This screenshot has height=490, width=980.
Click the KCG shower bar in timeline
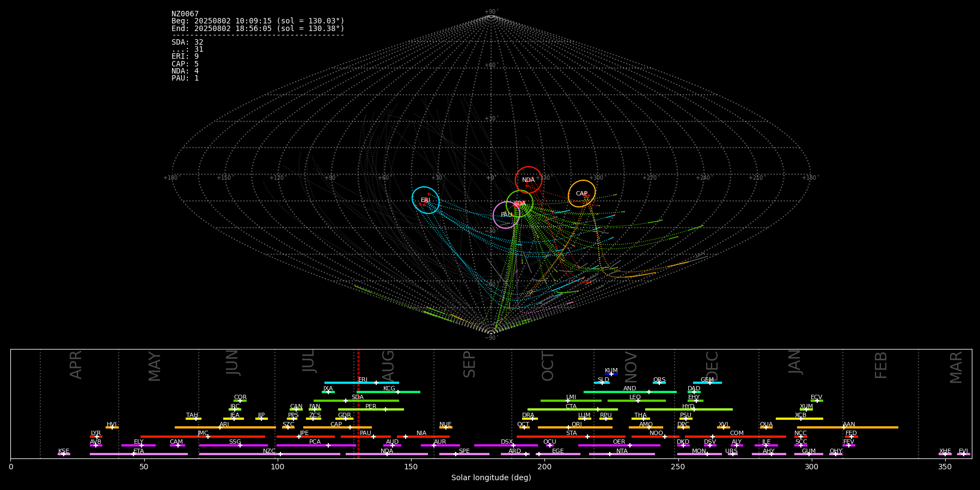(x=388, y=392)
